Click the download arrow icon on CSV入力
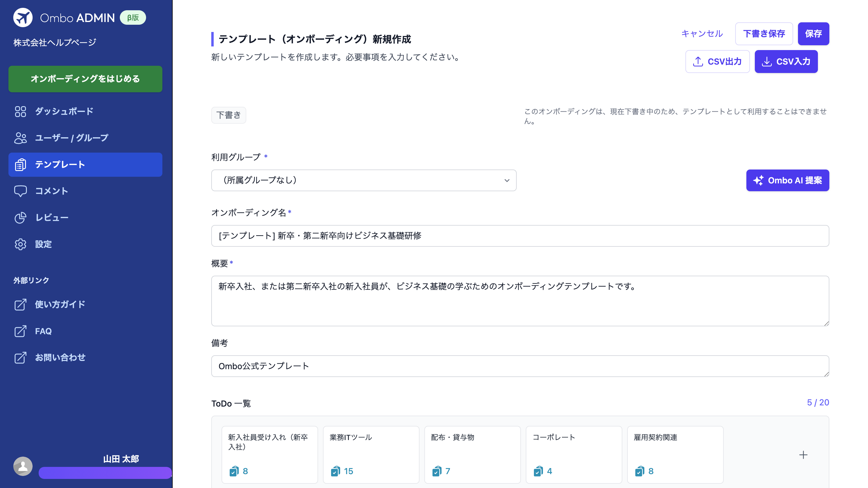Screen dimensions: 868x488 click(767, 62)
